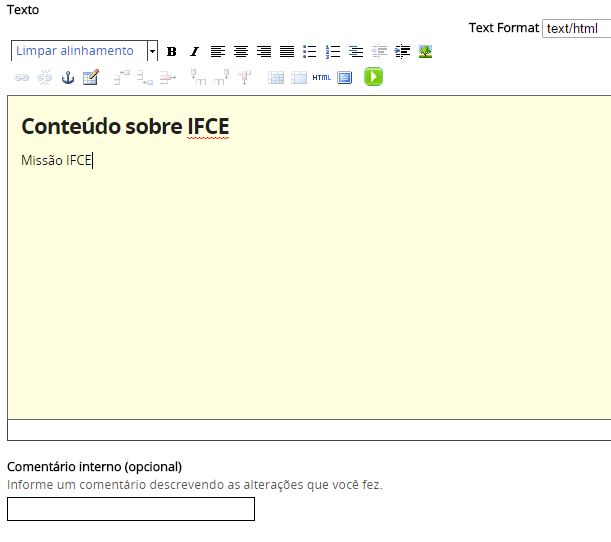Screen dimensions: 611x542
Task: Open the Limpar alinhamento style dropdown
Action: click(x=84, y=51)
